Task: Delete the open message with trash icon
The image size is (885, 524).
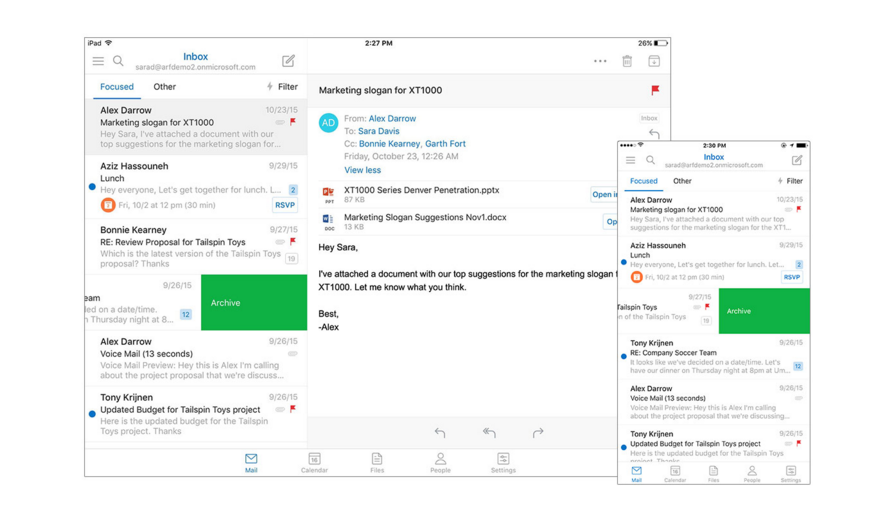Action: [627, 61]
